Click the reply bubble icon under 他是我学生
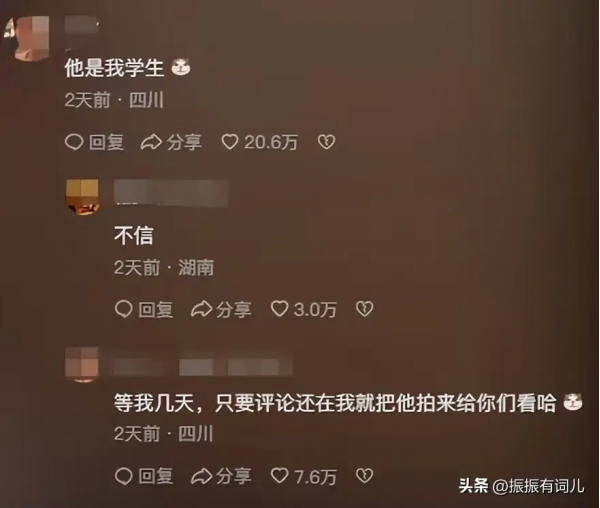The height and width of the screenshot is (508, 600). pos(74,142)
